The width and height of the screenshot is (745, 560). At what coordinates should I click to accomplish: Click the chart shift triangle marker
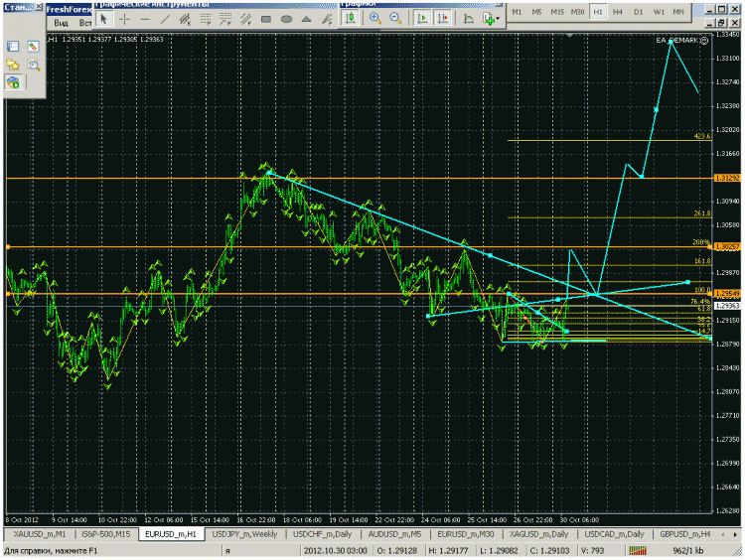point(570,35)
